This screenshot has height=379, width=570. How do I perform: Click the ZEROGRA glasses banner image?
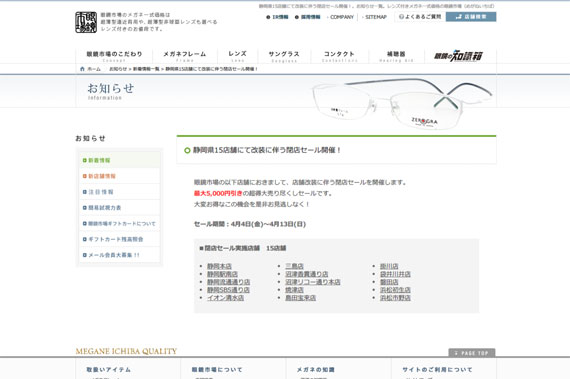[402, 104]
